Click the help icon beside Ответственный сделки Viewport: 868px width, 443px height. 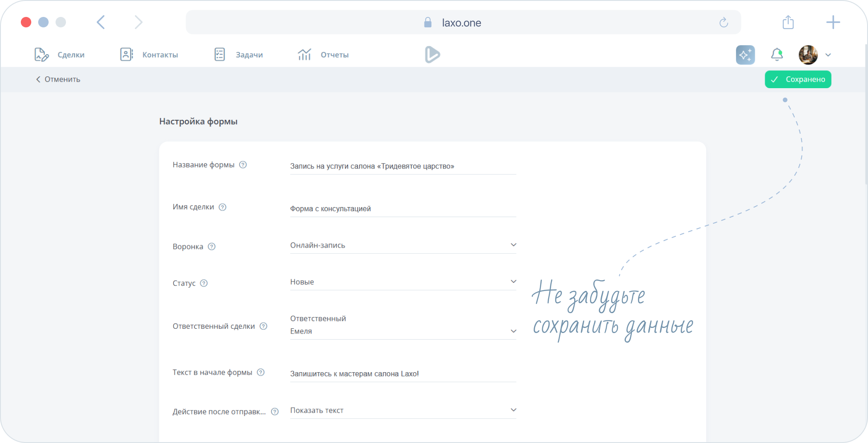pyautogui.click(x=263, y=326)
